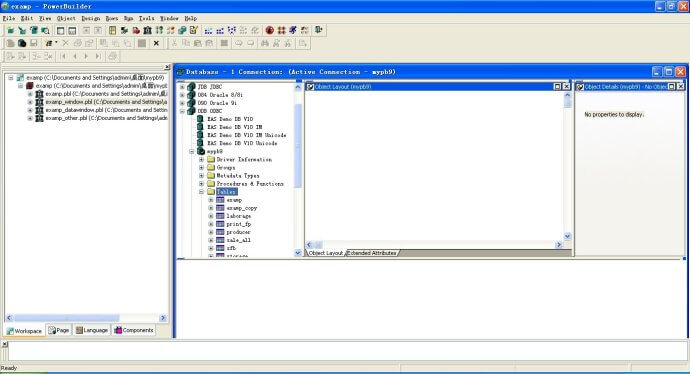Switch to the Components tab
The height and width of the screenshot is (374, 690).
coord(134,330)
